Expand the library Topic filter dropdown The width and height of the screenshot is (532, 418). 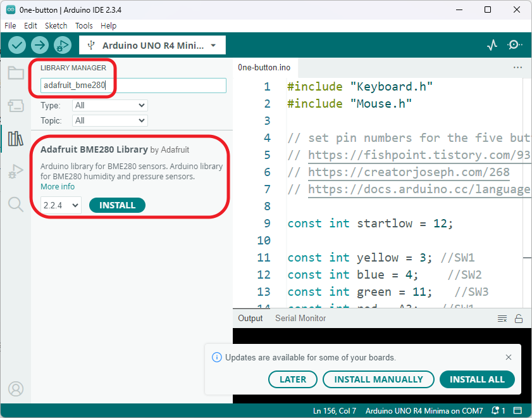[110, 120]
